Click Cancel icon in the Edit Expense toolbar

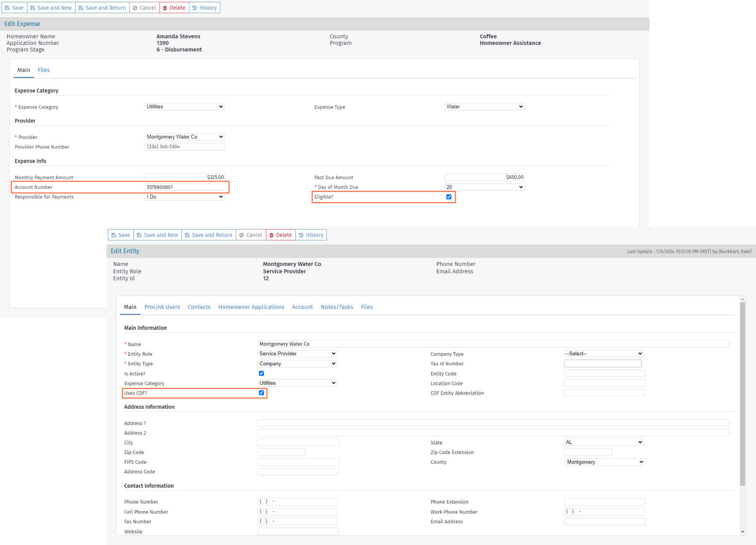click(x=135, y=8)
